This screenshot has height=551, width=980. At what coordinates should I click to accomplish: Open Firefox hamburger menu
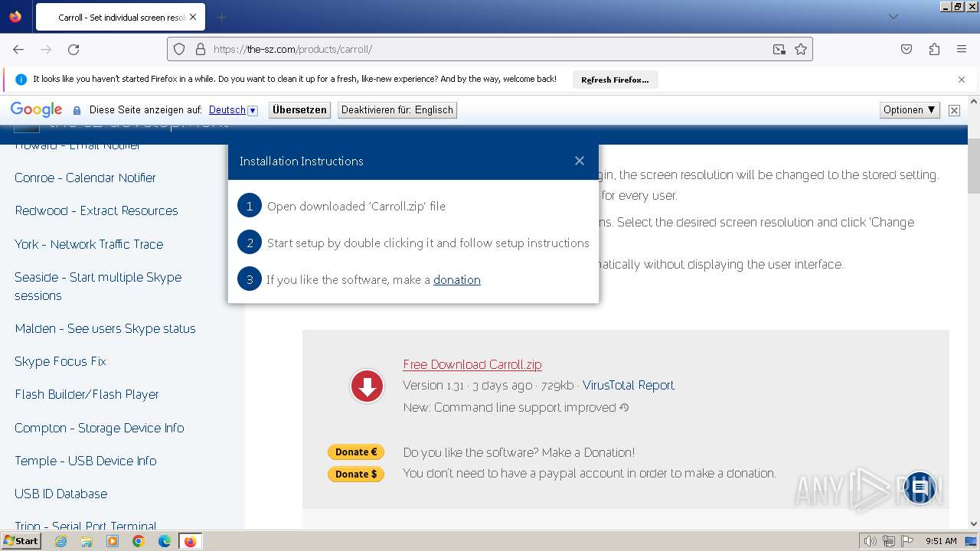click(962, 49)
